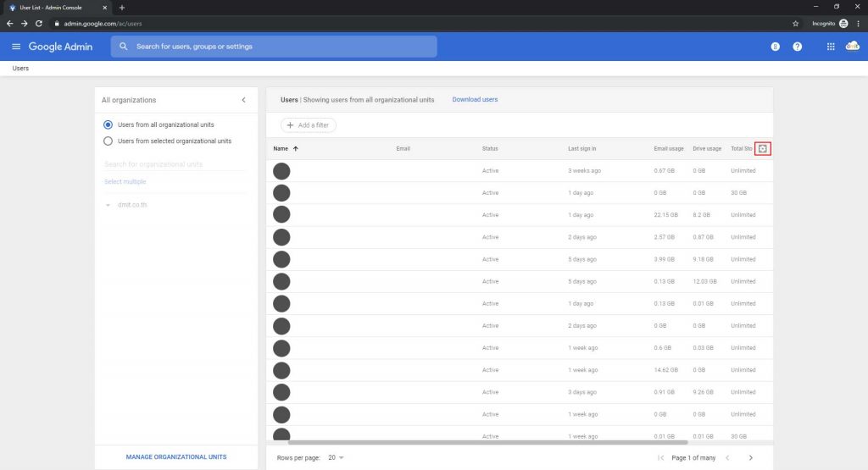Open the Chrome three-dot menu
The width and height of the screenshot is (868, 470).
pos(858,23)
